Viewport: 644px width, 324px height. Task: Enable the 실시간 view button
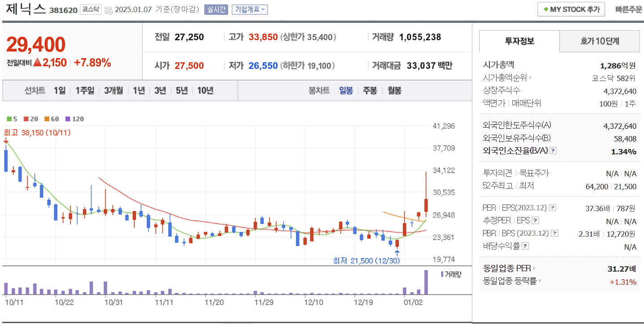click(x=216, y=9)
